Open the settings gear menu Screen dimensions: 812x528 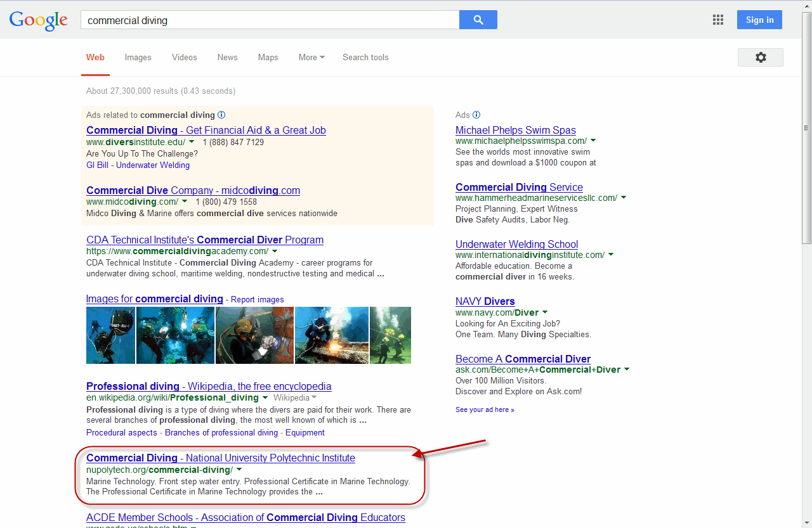pyautogui.click(x=760, y=58)
